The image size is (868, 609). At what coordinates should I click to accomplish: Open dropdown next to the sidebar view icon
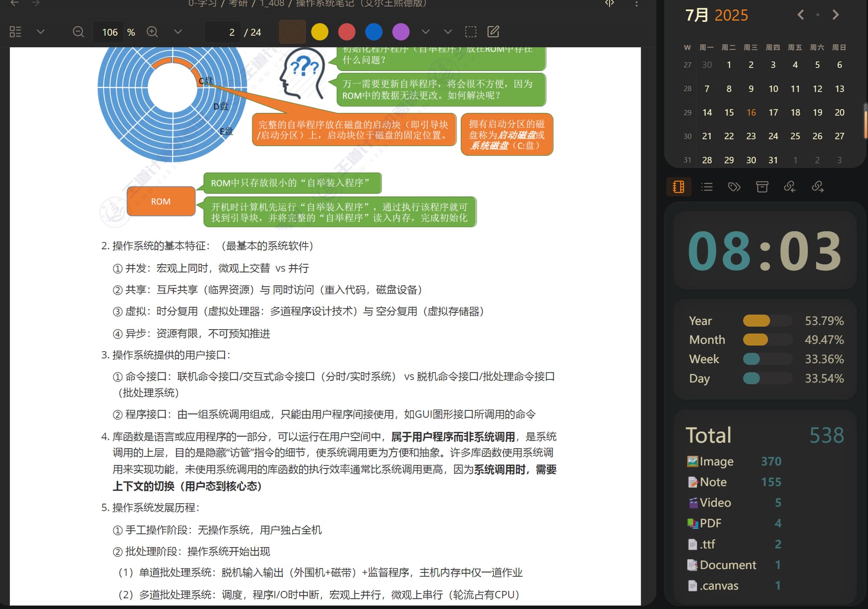[41, 32]
